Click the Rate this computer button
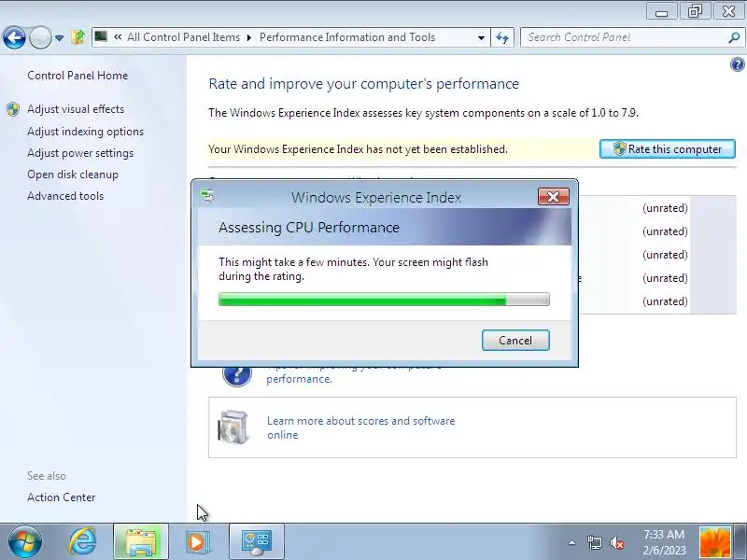The width and height of the screenshot is (747, 560). pyautogui.click(x=668, y=149)
